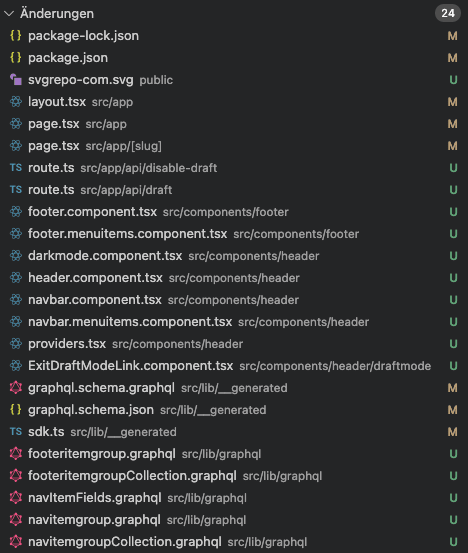Click the JSON braces icon beside package-lock.json
The image size is (468, 553).
pyautogui.click(x=16, y=36)
